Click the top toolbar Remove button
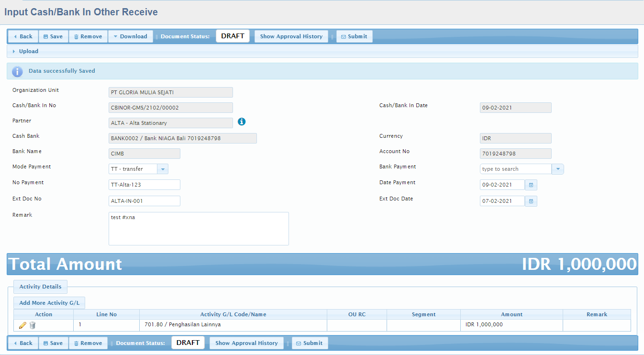The image size is (644, 355). click(89, 36)
